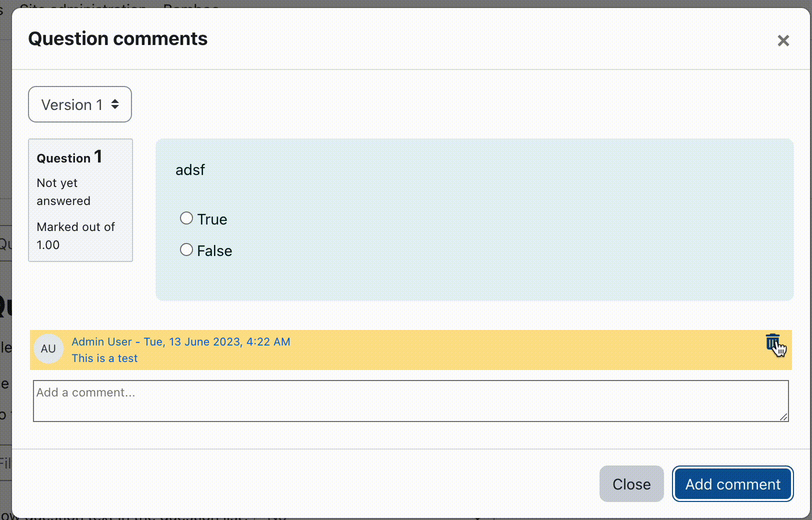
Task: Click the True answer label
Action: (212, 219)
